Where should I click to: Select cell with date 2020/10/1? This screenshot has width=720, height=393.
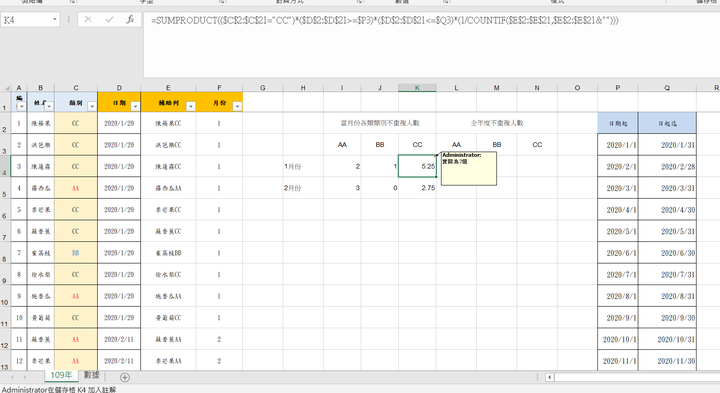618,339
